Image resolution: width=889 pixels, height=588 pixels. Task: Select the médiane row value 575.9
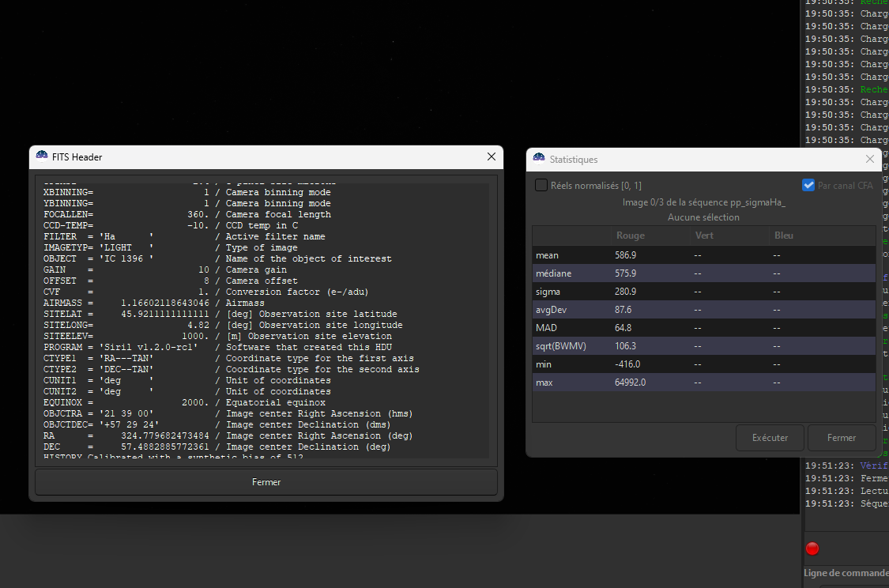click(x=625, y=273)
